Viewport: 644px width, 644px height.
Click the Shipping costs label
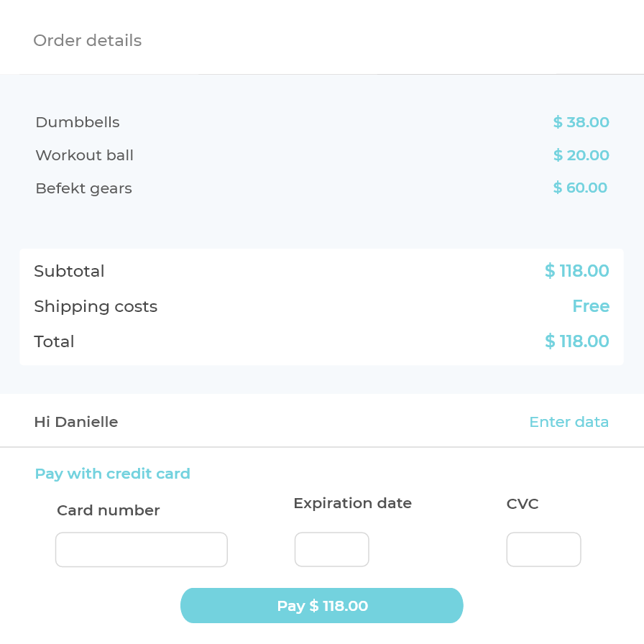click(x=96, y=306)
